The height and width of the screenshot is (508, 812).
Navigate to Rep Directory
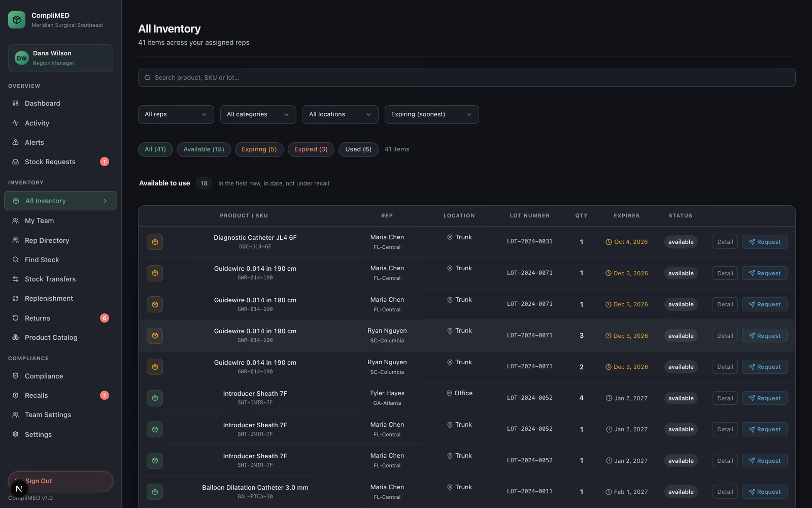click(x=60, y=240)
